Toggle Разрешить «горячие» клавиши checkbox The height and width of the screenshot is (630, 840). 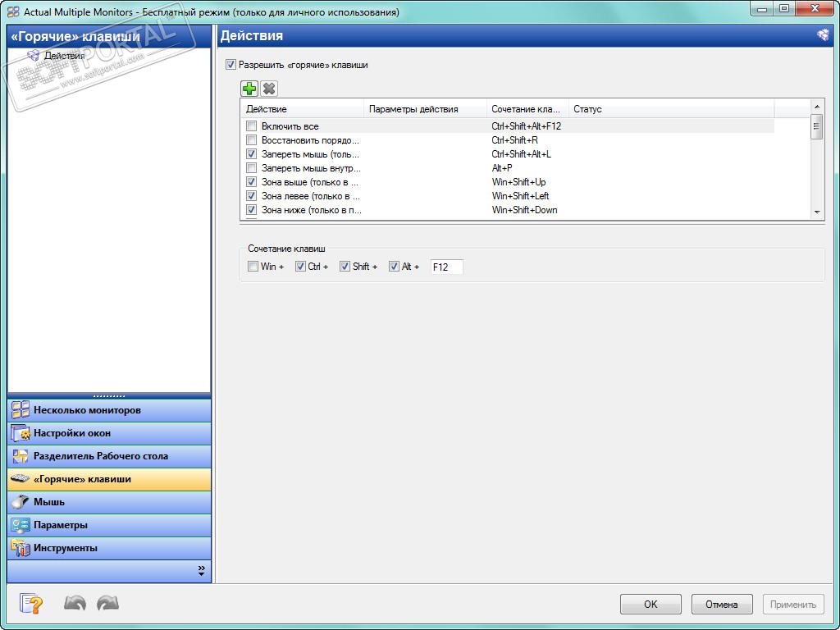(x=231, y=65)
